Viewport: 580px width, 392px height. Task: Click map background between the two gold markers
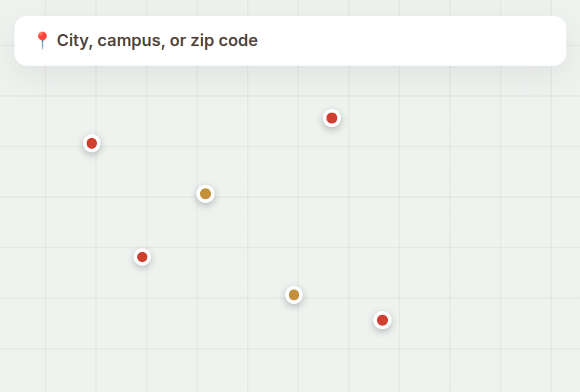pos(250,245)
